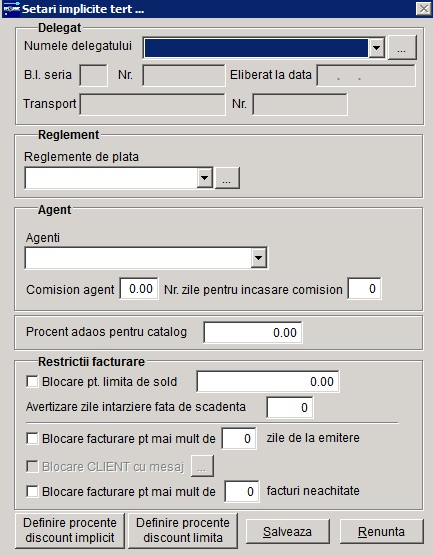Open the Reglemente de plata dropdown
433x556 pixels.
pyautogui.click(x=205, y=178)
